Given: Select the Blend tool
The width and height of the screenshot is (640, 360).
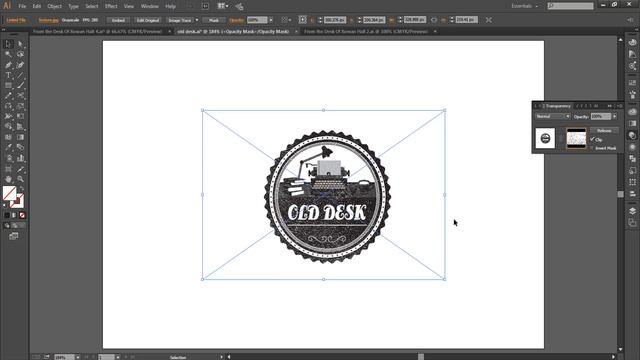Looking at the screenshot, I should (x=20, y=147).
